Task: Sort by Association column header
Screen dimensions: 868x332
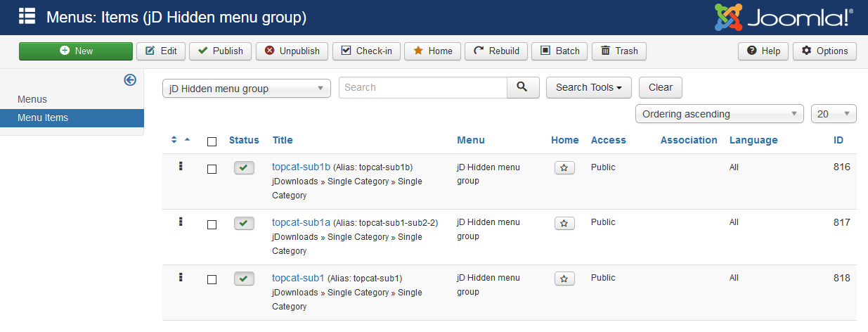Action: click(x=689, y=140)
